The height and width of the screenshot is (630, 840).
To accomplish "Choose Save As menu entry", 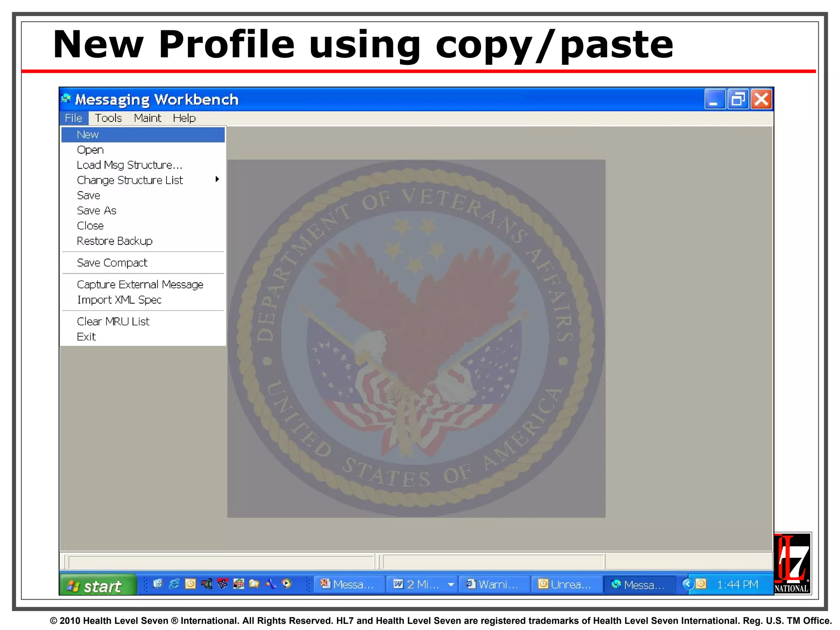I will coord(143,210).
